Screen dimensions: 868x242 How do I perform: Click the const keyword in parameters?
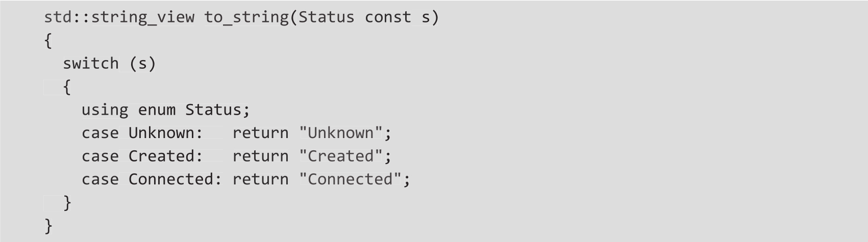pos(387,17)
